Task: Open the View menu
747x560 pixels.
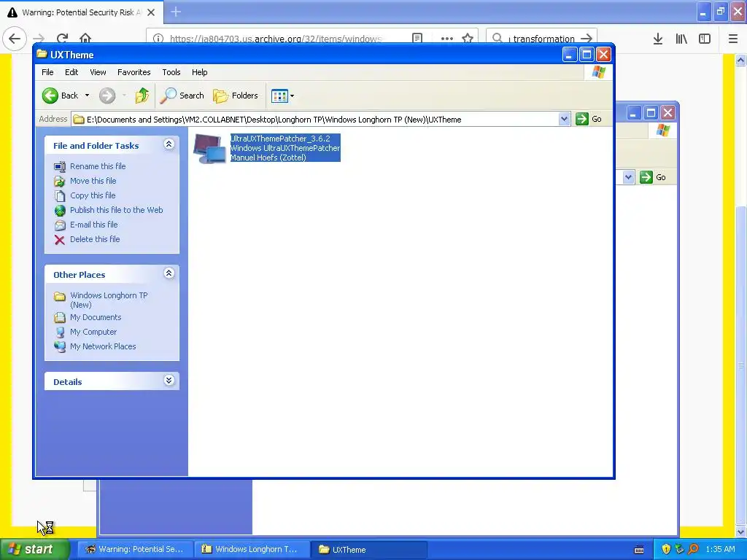Action: coord(98,72)
